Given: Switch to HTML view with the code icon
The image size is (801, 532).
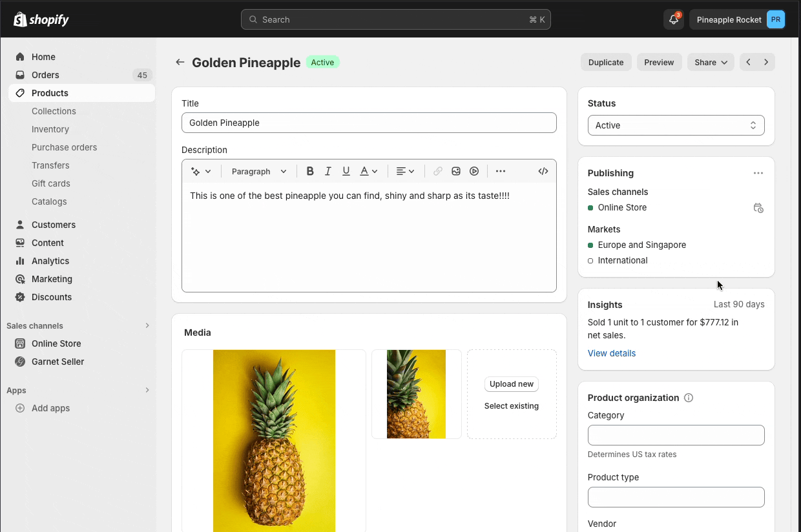Looking at the screenshot, I should click(x=543, y=170).
